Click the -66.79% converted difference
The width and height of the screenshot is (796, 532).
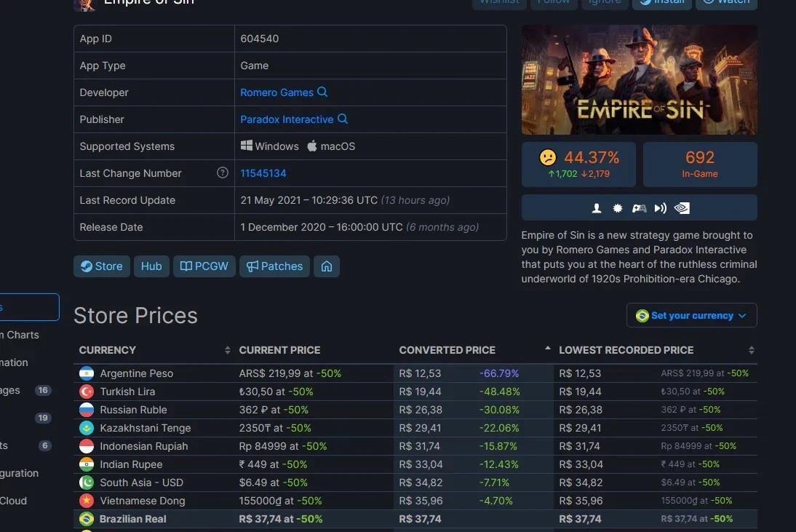click(x=499, y=373)
